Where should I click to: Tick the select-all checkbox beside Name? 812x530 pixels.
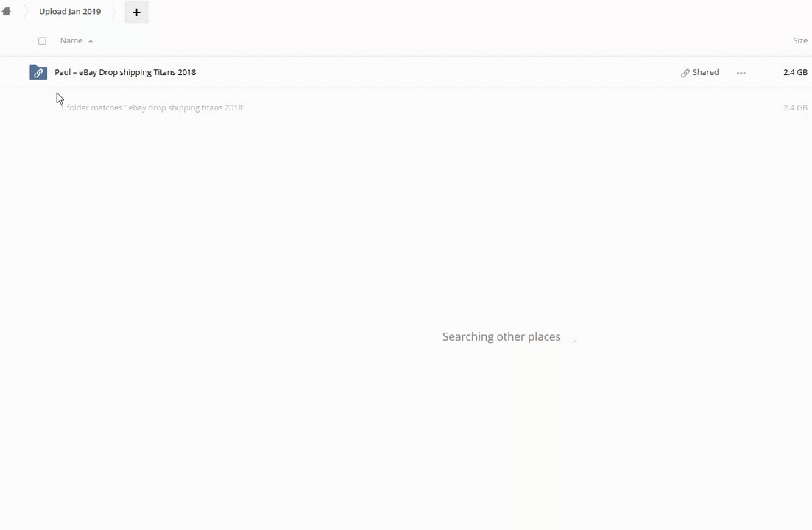pyautogui.click(x=42, y=41)
